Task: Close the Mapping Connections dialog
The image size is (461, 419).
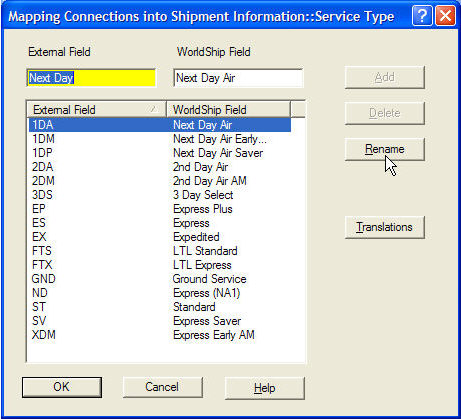Action: 445,16
